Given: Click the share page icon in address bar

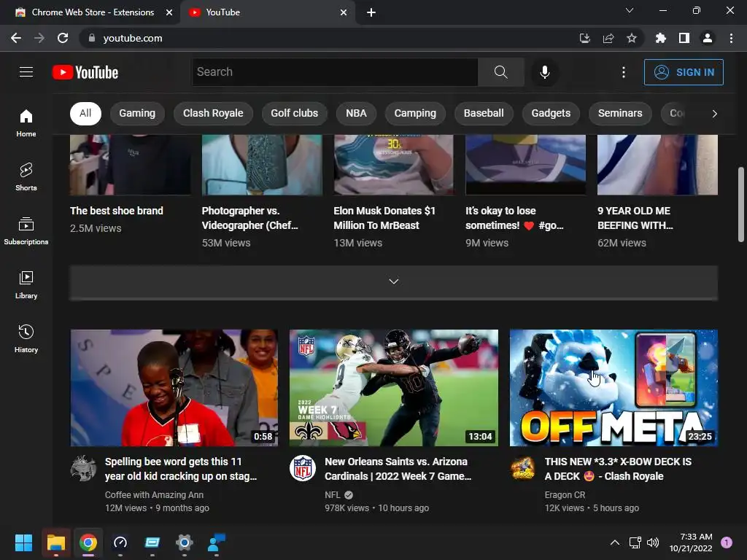Looking at the screenshot, I should pyautogui.click(x=608, y=38).
